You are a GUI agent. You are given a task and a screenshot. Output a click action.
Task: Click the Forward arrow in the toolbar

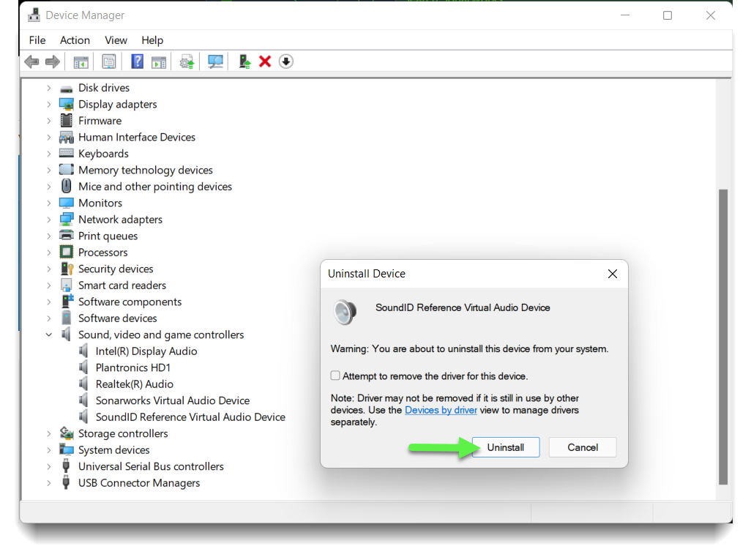coord(53,61)
